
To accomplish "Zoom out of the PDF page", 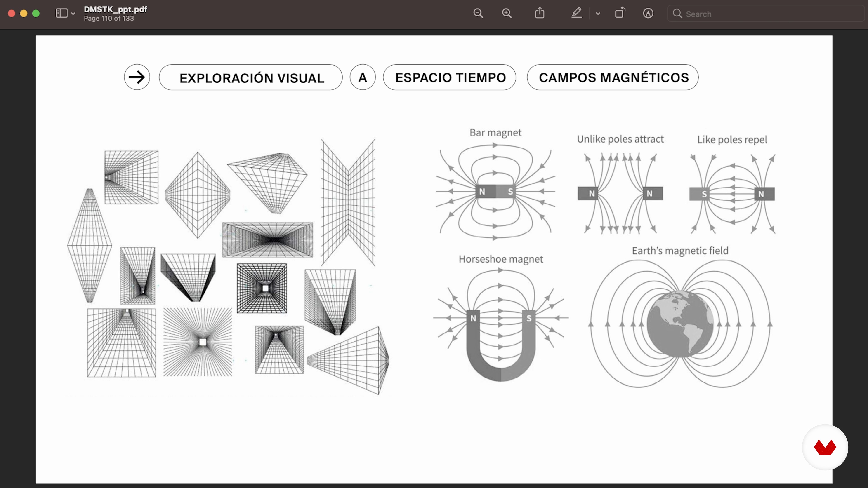I will 478,14.
